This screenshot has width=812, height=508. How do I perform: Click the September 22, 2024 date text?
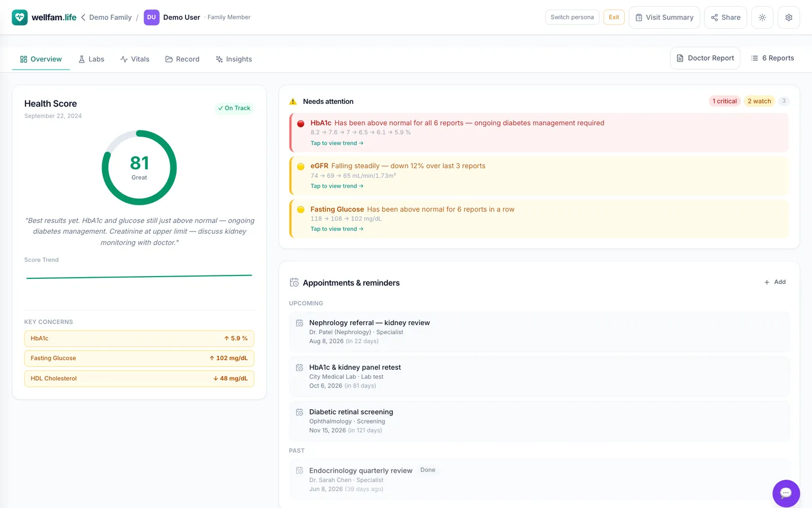coord(53,116)
